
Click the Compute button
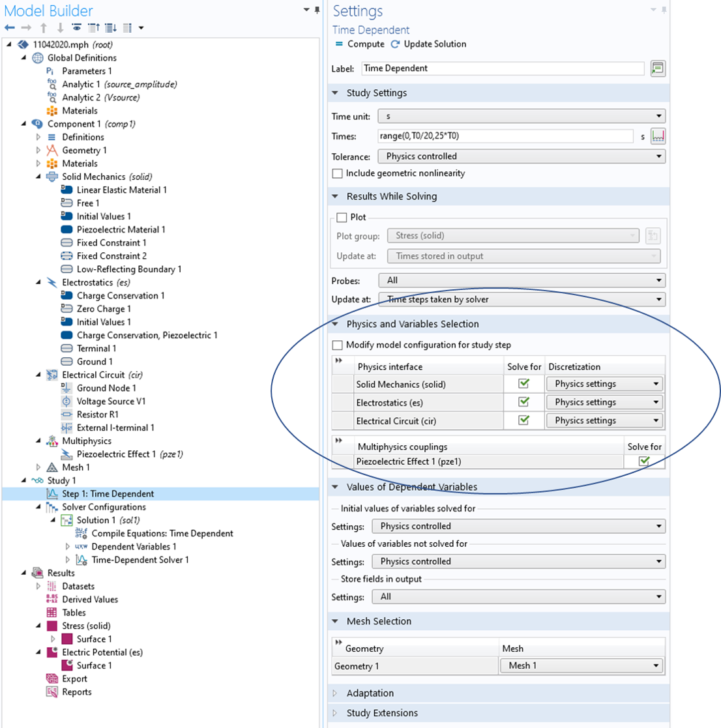[359, 44]
